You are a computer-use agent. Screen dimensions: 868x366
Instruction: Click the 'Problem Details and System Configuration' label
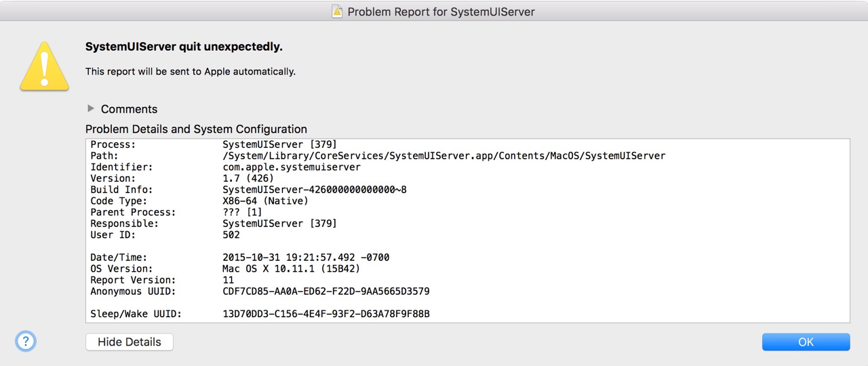[x=196, y=129]
